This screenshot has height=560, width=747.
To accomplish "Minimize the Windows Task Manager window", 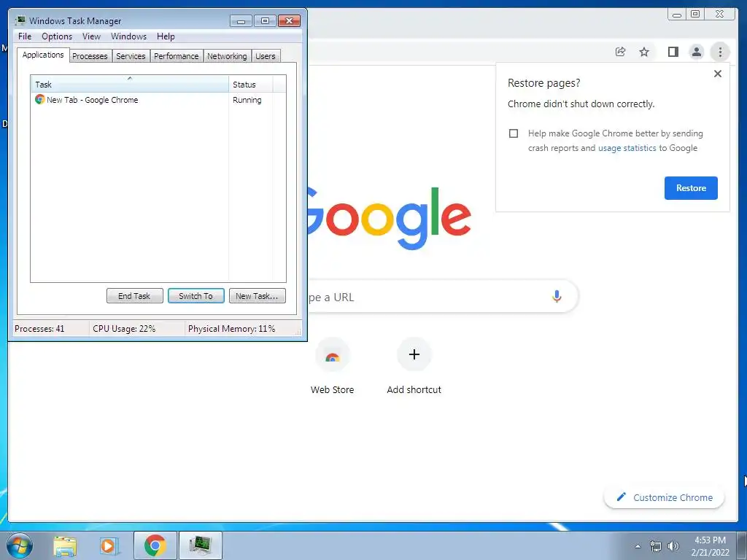I will (x=241, y=21).
